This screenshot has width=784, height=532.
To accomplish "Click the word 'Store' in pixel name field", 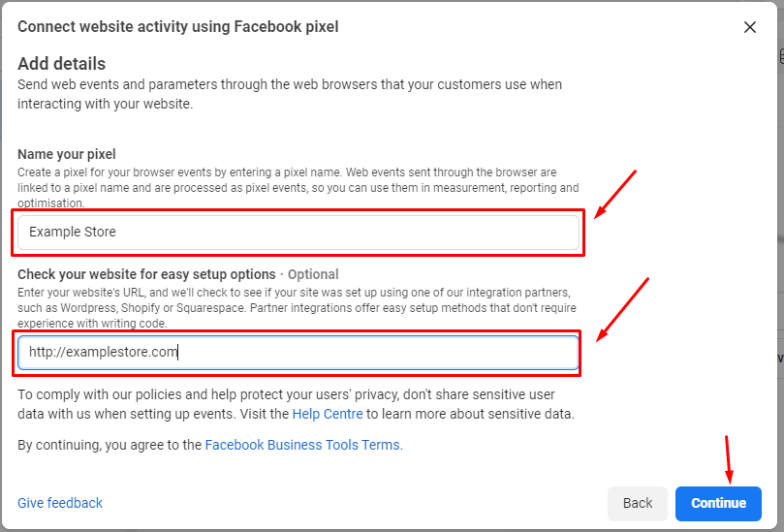I will coord(103,232).
